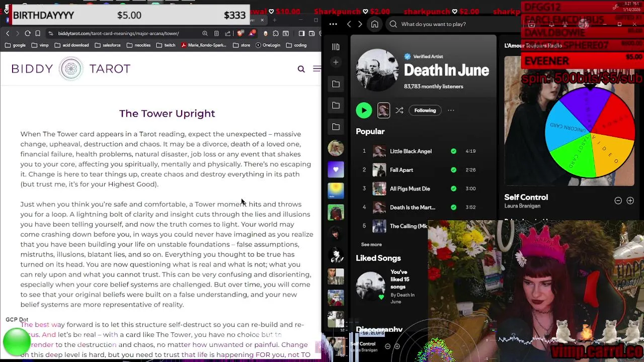Expand Your Library in Spotify
This screenshot has height=362, width=644.
(x=336, y=47)
